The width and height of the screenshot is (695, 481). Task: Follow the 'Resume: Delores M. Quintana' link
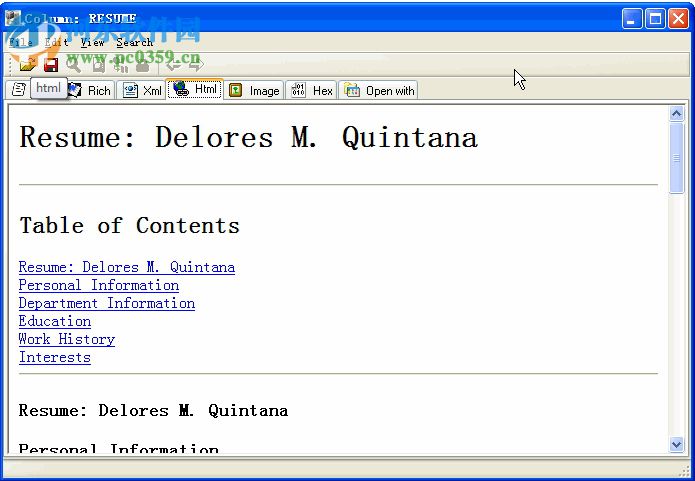(127, 267)
